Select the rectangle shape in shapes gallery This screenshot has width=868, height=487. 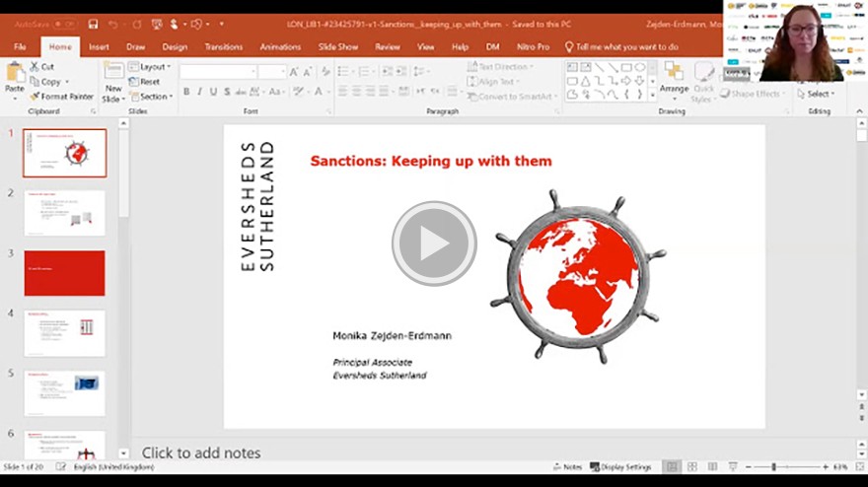[626, 67]
